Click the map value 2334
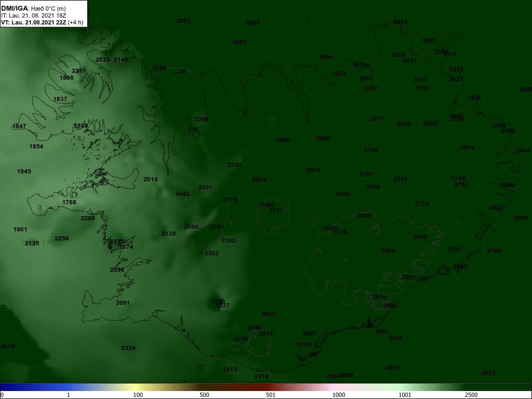 point(128,348)
